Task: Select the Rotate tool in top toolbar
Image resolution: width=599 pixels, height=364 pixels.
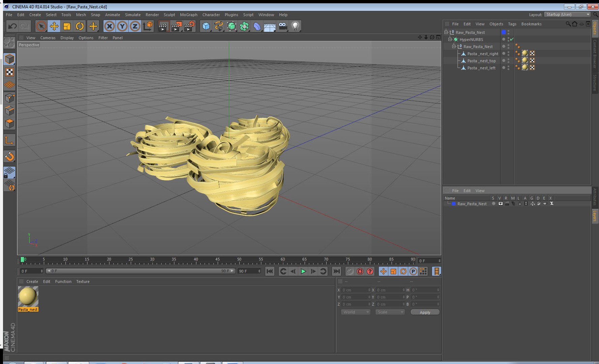Action: (x=80, y=26)
